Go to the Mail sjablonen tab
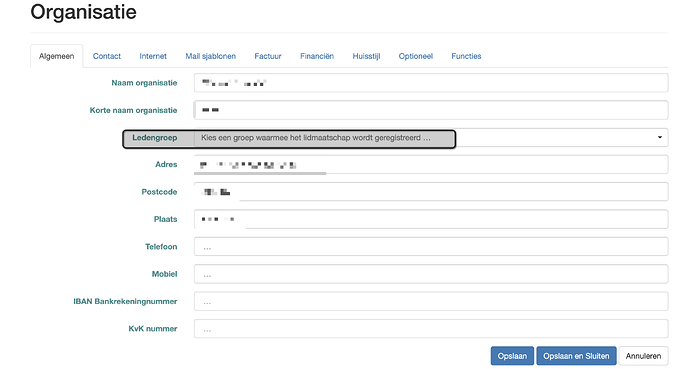Image resolution: width=690 pixels, height=369 pixels. (210, 56)
